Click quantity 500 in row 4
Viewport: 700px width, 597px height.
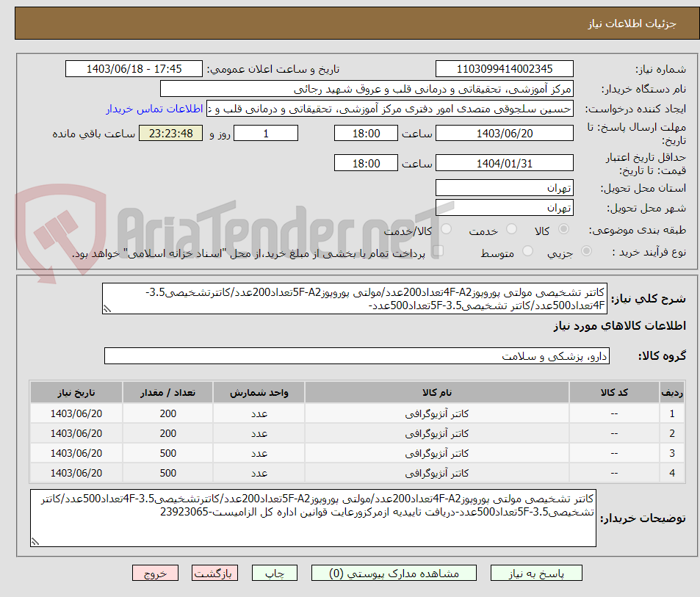pos(168,472)
